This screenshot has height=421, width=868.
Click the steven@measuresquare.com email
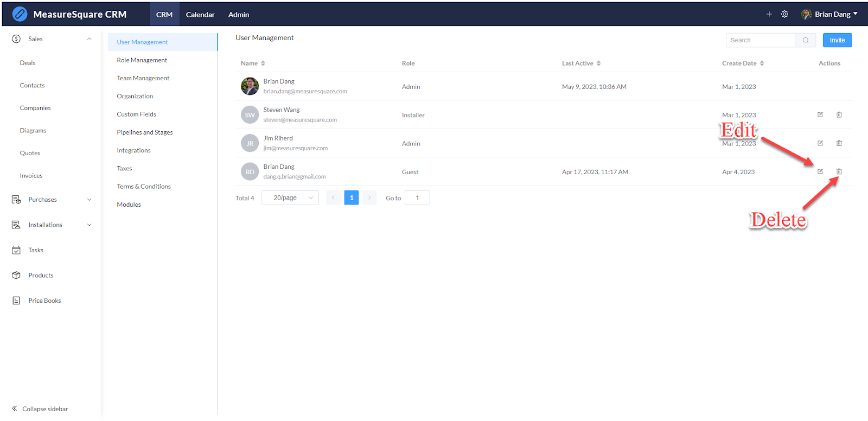click(x=300, y=120)
